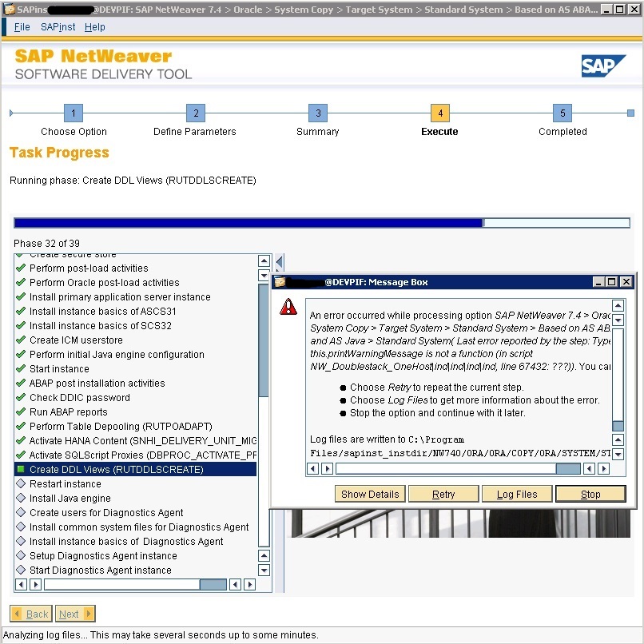
Task: Click green square icon of Create DDL Views
Action: tap(21, 469)
